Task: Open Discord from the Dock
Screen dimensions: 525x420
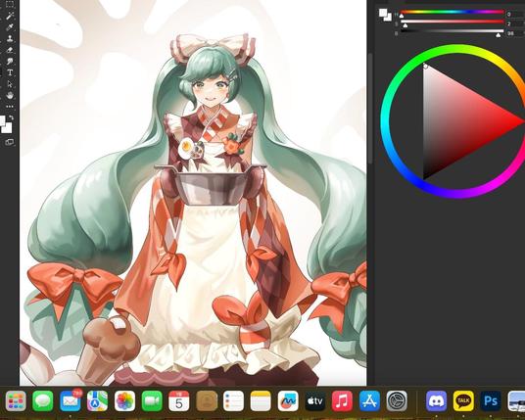Action: pos(436,401)
